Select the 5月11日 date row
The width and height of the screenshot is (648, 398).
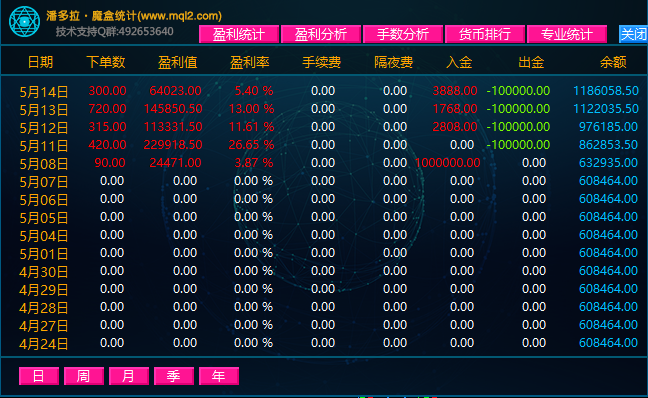[44, 146]
